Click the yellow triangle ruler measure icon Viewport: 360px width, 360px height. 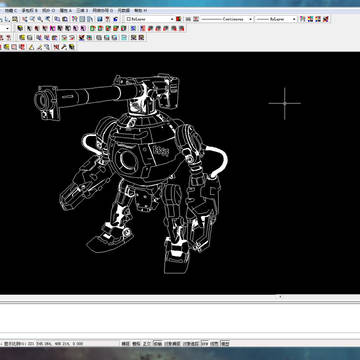[31, 47]
